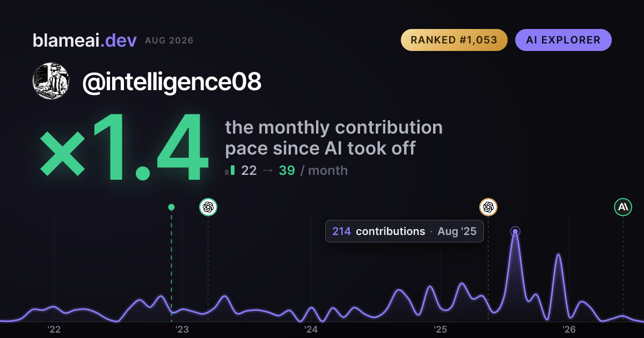This screenshot has width=644, height=338.
Task: Click the RANKED #1,053 badge
Action: pos(454,40)
